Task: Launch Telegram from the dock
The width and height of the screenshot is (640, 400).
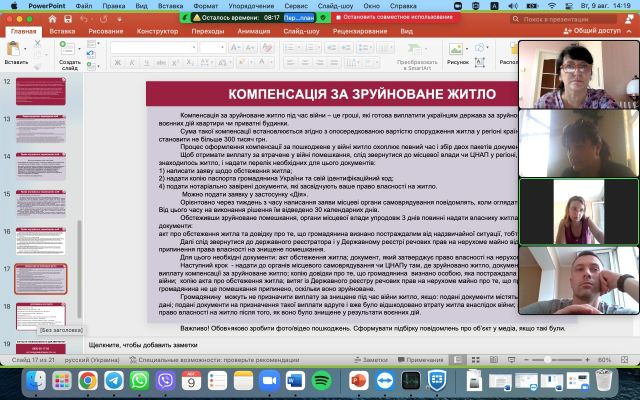Action: point(114,381)
